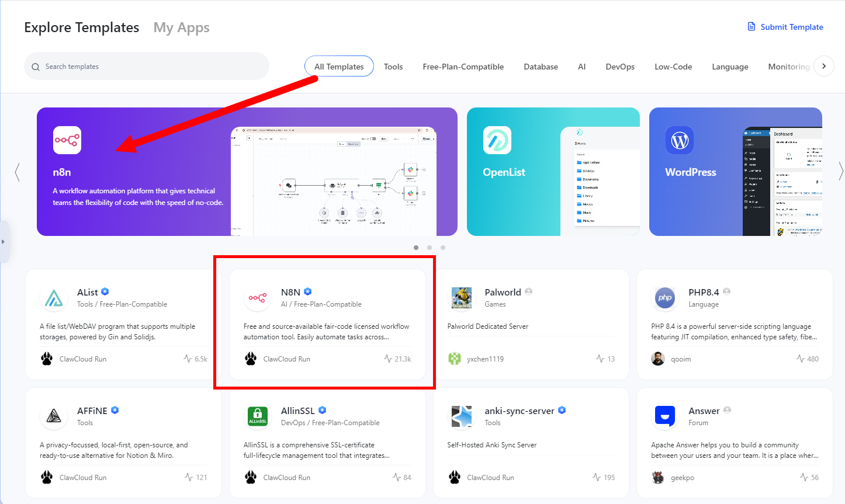Click the verified badge next to AList

(x=105, y=291)
